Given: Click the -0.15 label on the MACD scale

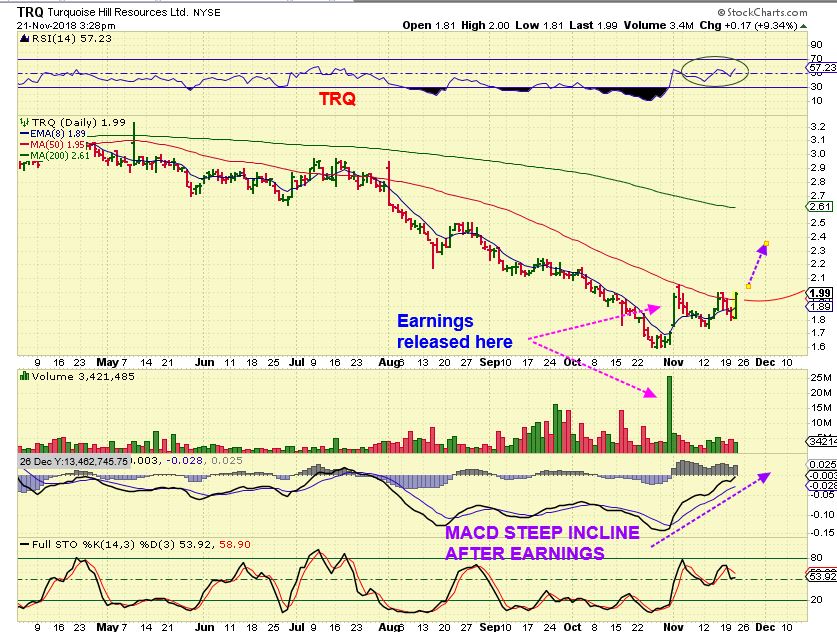Looking at the screenshot, I should tap(823, 533).
